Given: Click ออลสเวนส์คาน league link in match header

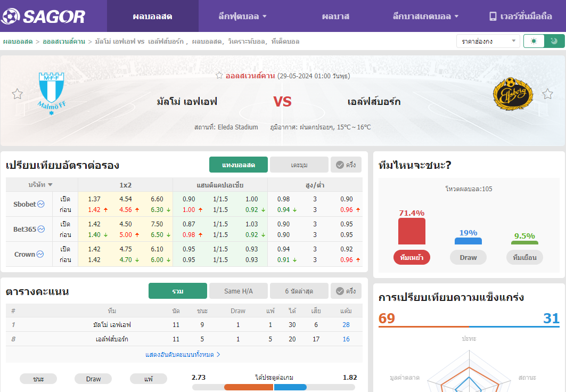Looking at the screenshot, I should click(250, 76).
